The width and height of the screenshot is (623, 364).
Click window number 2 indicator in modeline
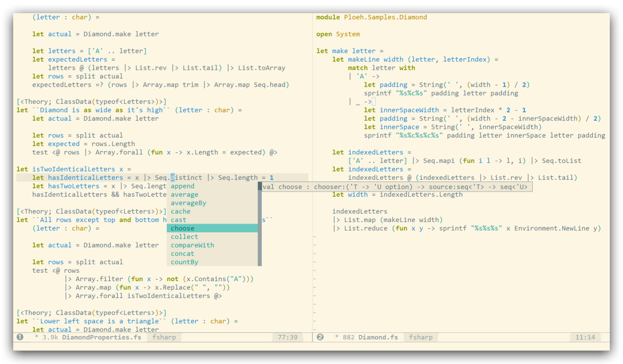320,337
